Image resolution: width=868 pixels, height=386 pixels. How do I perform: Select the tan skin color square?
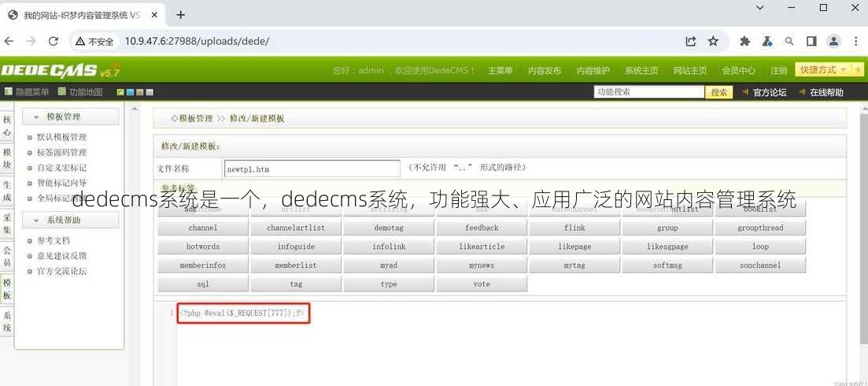tap(139, 92)
